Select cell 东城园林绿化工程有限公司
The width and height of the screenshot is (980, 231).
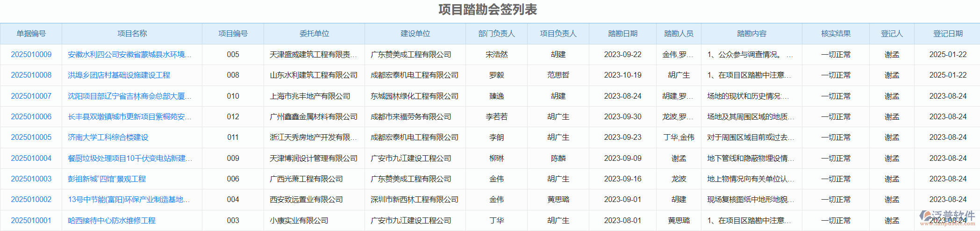415,96
